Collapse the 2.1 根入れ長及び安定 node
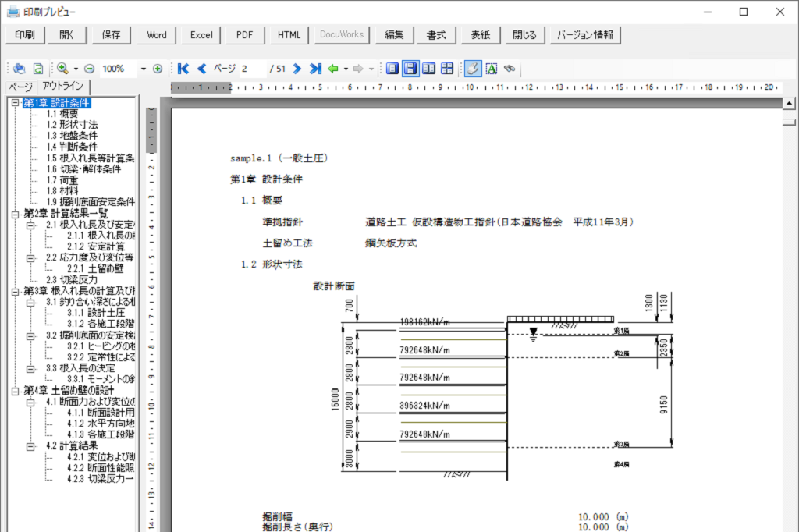 (30, 225)
